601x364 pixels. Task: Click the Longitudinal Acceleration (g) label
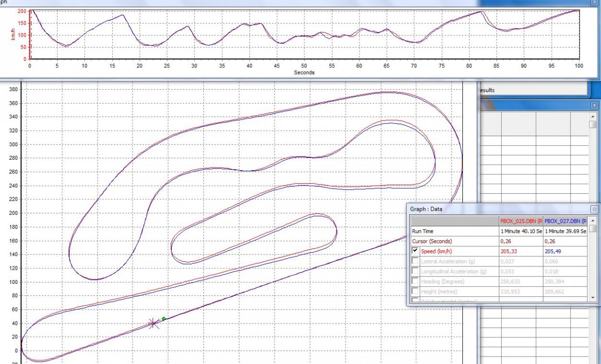(454, 271)
